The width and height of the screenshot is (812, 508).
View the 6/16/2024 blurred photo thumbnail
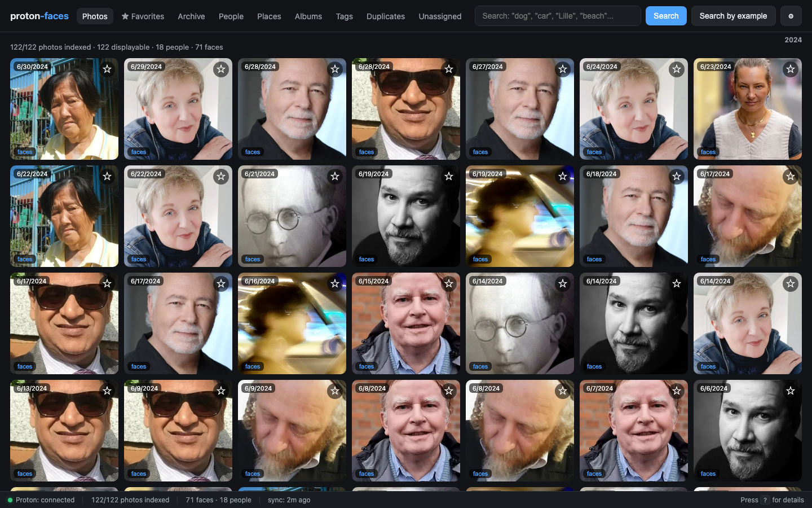292,323
